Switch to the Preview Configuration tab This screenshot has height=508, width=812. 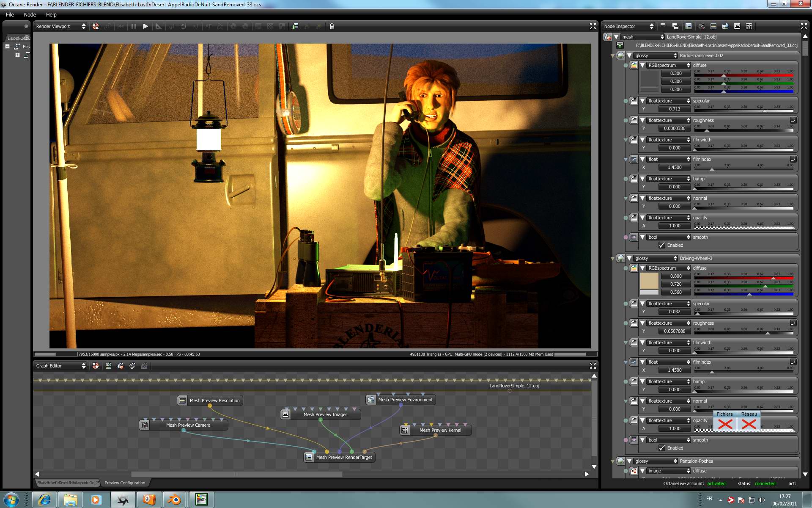click(x=125, y=483)
